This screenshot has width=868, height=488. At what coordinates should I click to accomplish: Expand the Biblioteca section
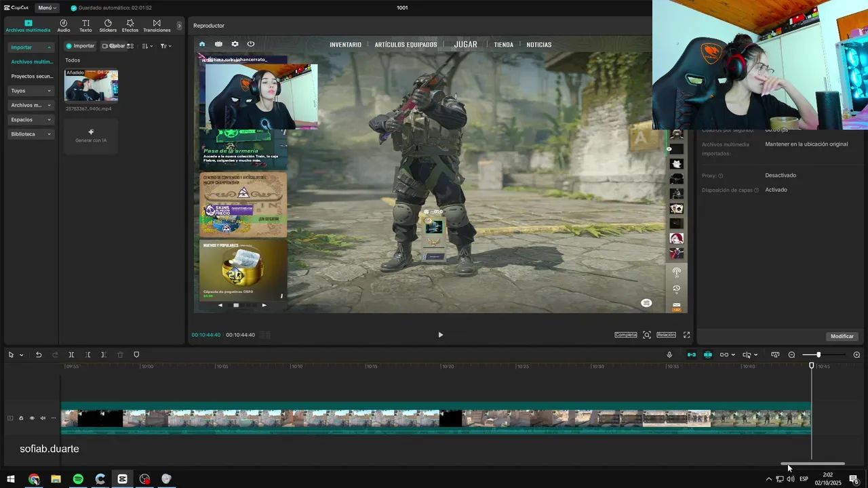click(31, 134)
